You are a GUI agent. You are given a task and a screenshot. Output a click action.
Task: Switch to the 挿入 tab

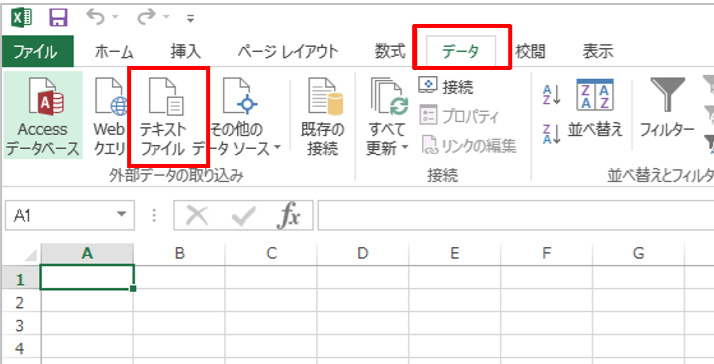(185, 51)
